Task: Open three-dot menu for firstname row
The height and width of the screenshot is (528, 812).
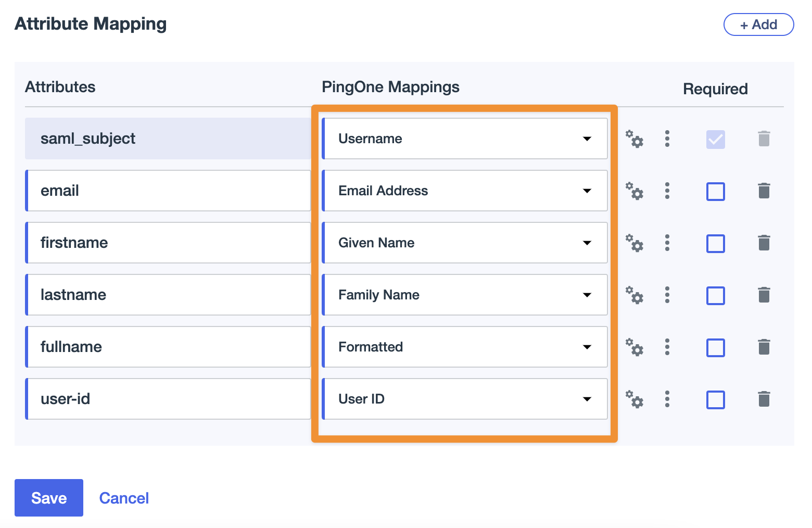Action: 667,243
